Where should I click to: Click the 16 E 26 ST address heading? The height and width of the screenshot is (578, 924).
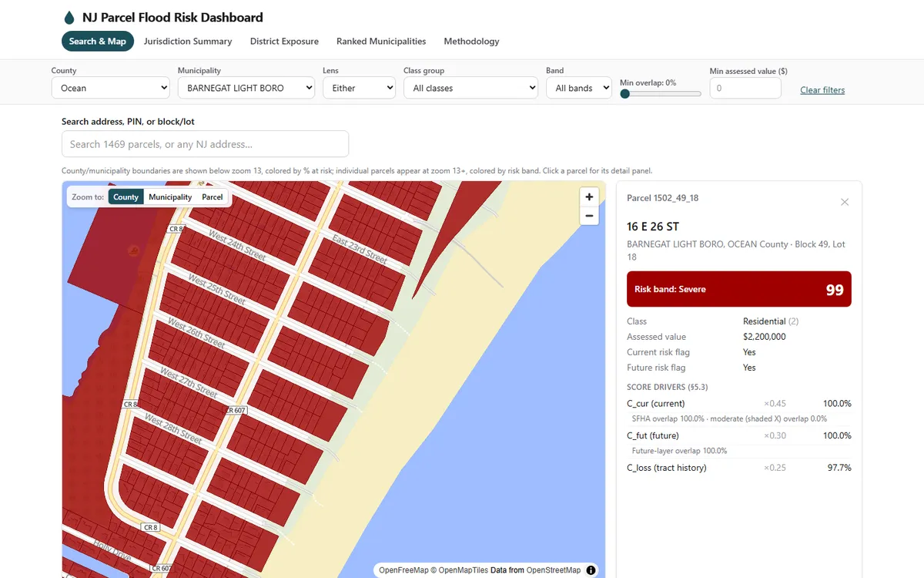(x=653, y=227)
